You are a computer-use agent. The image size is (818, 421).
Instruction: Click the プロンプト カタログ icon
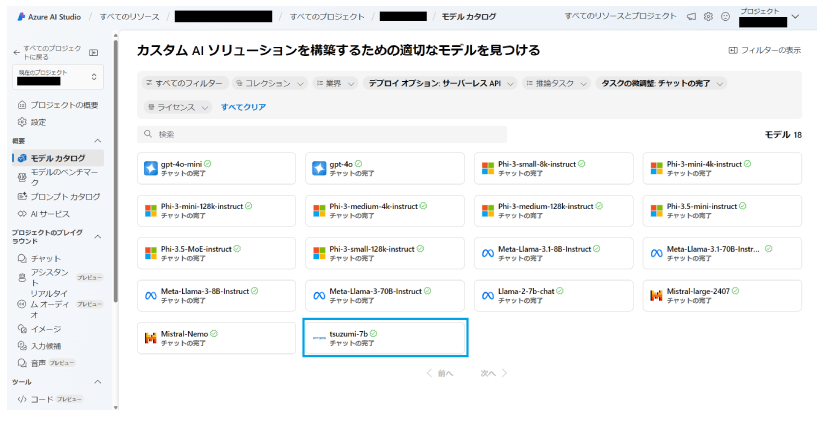pos(22,197)
